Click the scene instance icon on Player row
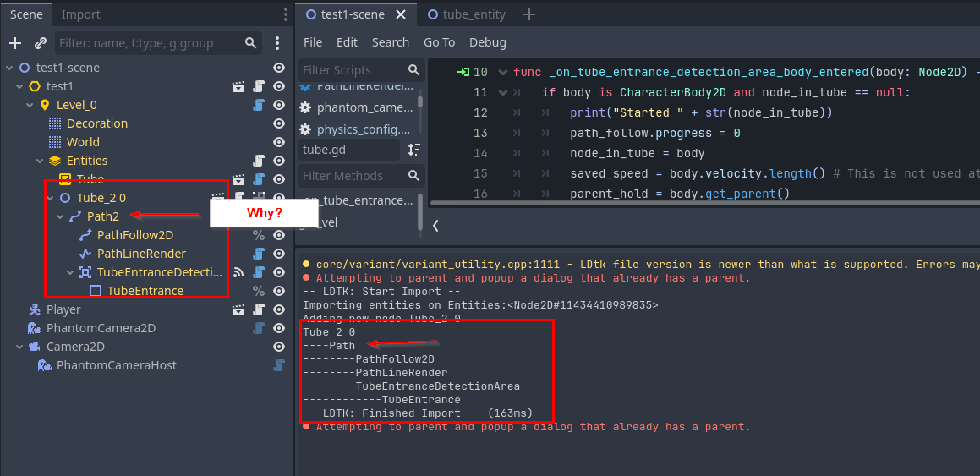This screenshot has height=476, width=980. pyautogui.click(x=238, y=309)
